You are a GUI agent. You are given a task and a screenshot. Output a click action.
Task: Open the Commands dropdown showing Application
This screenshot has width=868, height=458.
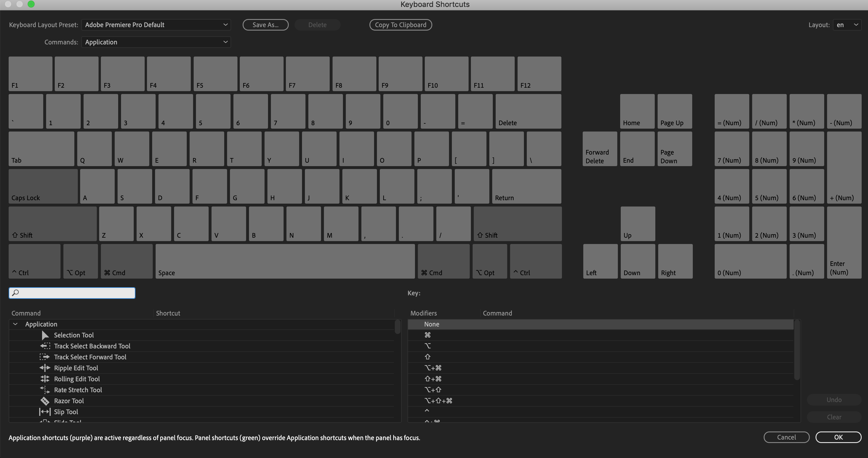(156, 42)
